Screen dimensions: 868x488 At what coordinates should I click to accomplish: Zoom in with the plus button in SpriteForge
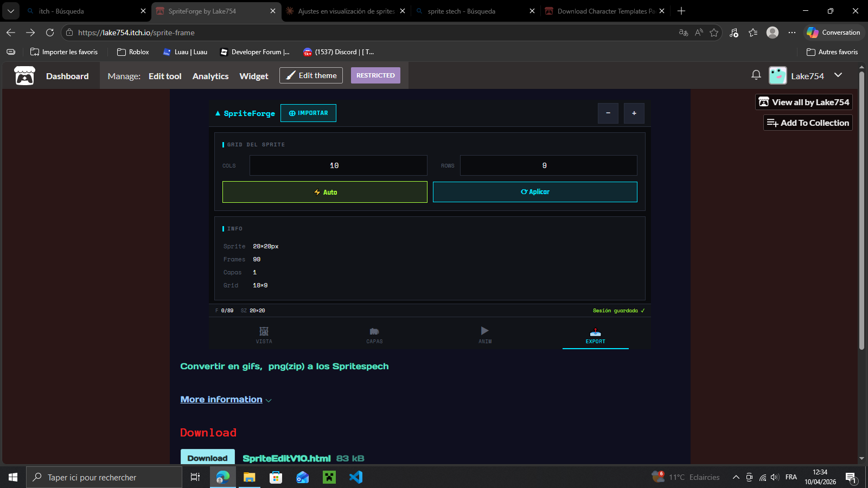tap(634, 113)
